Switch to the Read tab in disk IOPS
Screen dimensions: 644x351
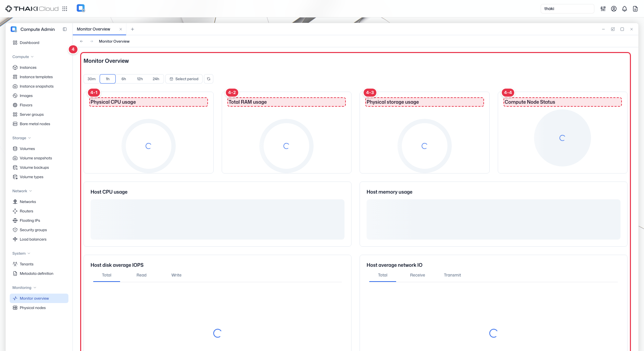(142, 275)
